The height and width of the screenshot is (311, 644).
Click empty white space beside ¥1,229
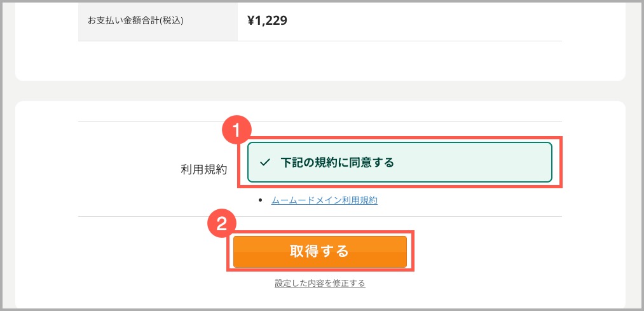pyautogui.click(x=423, y=20)
